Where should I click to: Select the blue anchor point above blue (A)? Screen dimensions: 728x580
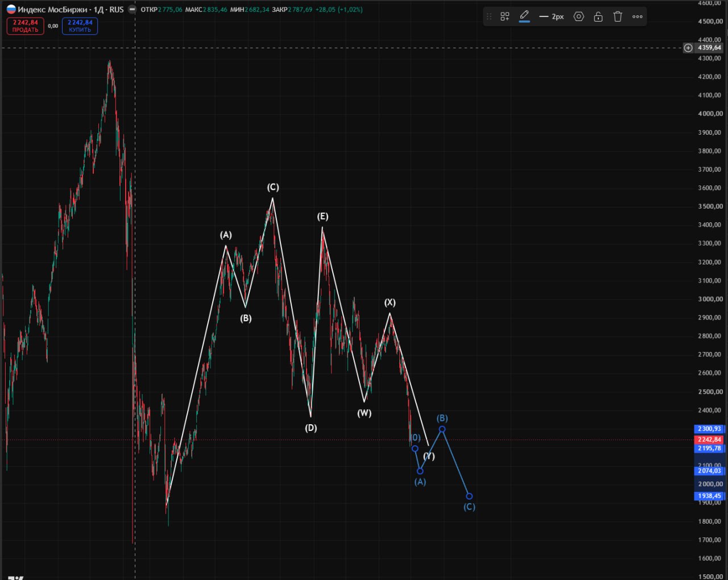point(420,471)
